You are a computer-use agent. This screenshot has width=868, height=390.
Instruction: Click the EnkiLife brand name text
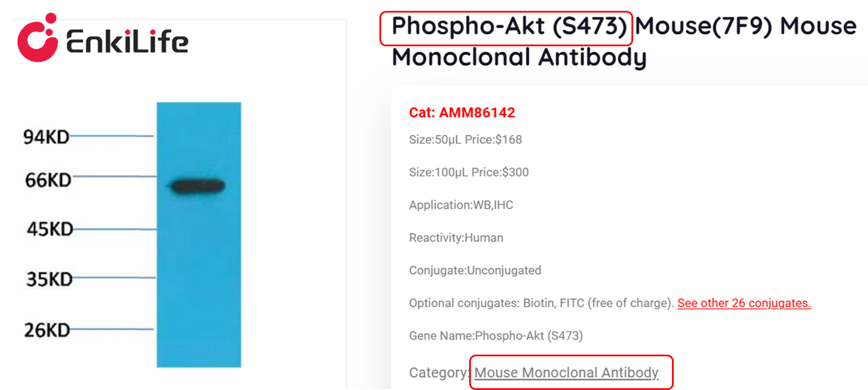tap(127, 42)
